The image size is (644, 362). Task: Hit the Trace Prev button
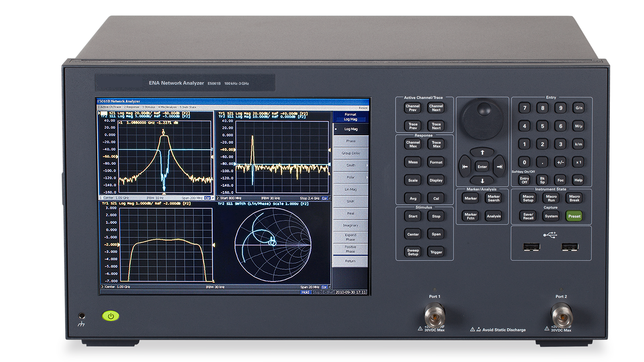pyautogui.click(x=413, y=126)
